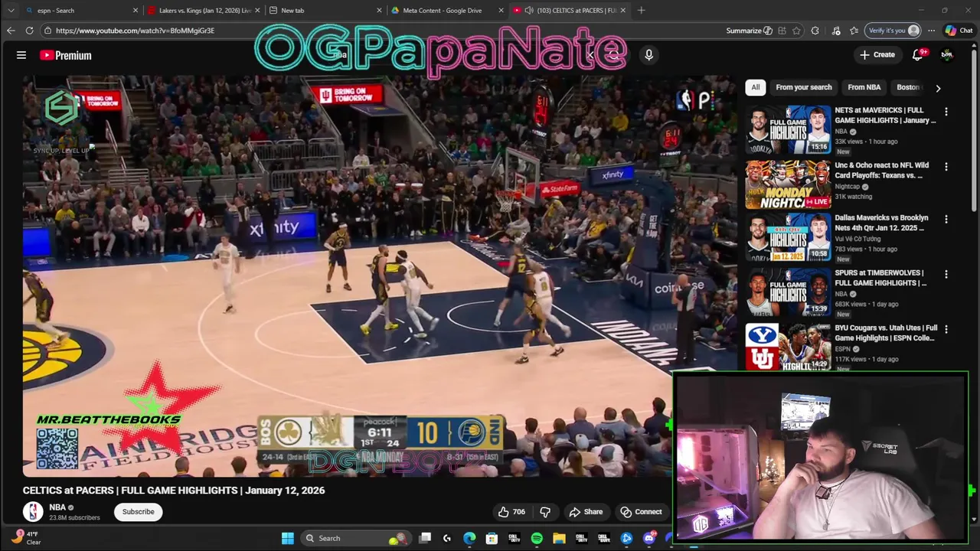Open more options for SPURS at TIMBERWOLVES video
980x551 pixels.
tap(946, 274)
